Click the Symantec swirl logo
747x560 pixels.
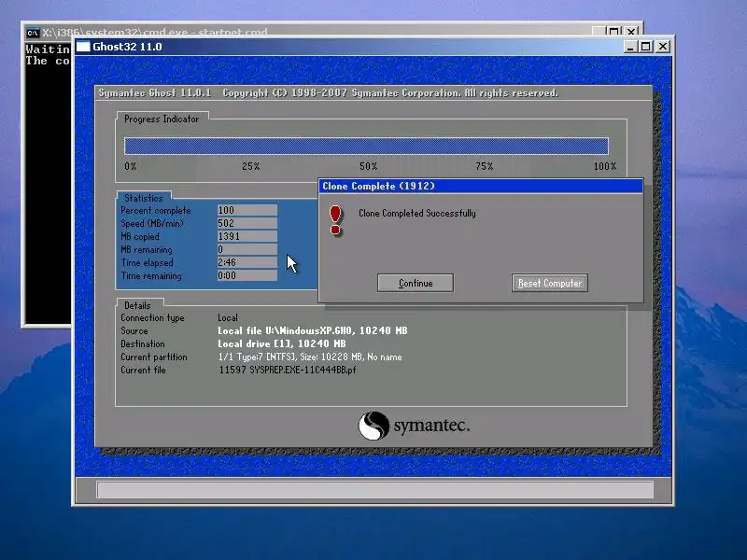coord(373,426)
